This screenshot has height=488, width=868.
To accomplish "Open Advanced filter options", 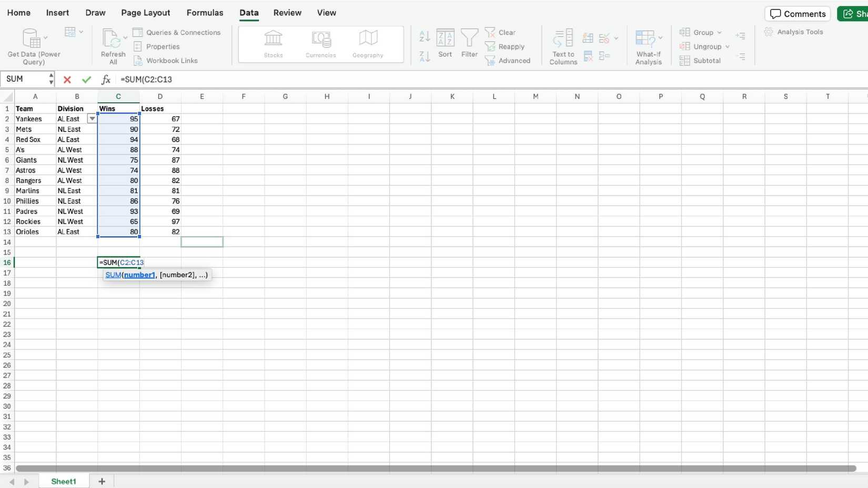I will click(x=508, y=60).
